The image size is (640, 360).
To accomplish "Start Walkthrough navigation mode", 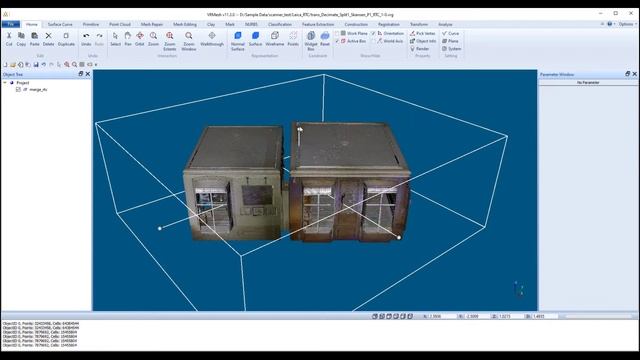I will tap(212, 39).
